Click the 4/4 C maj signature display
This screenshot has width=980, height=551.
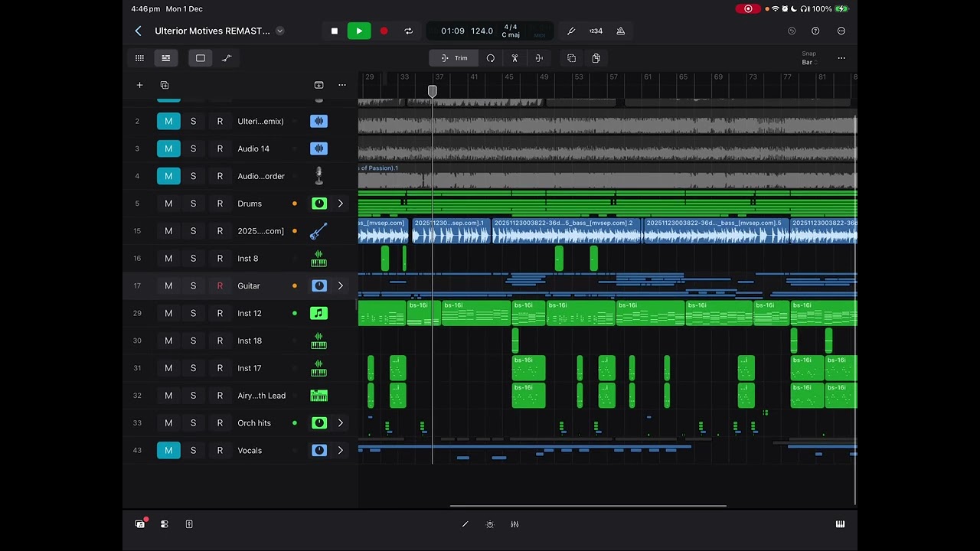point(511,31)
